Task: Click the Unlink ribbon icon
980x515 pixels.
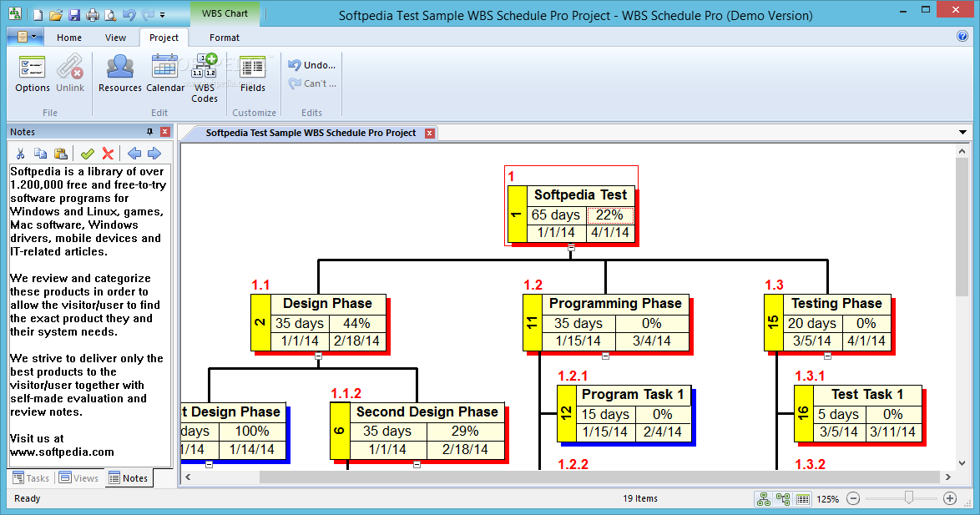Action: point(70,73)
